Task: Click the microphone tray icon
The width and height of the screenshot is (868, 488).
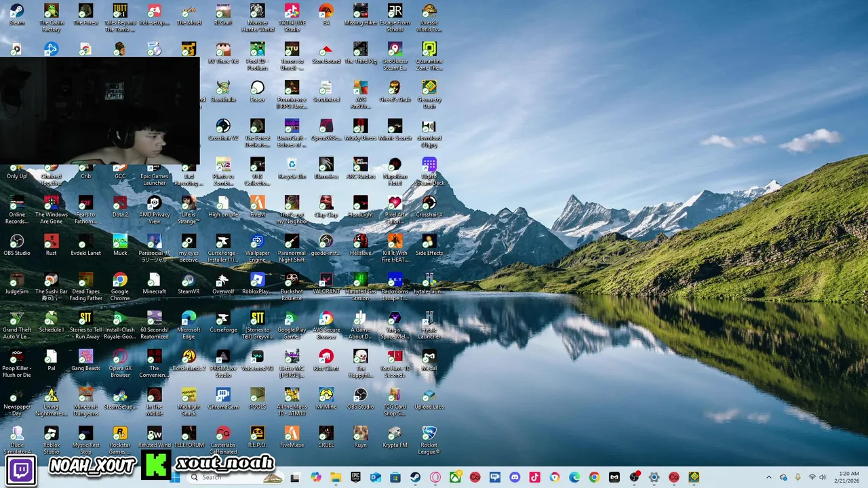Action: click(x=797, y=477)
